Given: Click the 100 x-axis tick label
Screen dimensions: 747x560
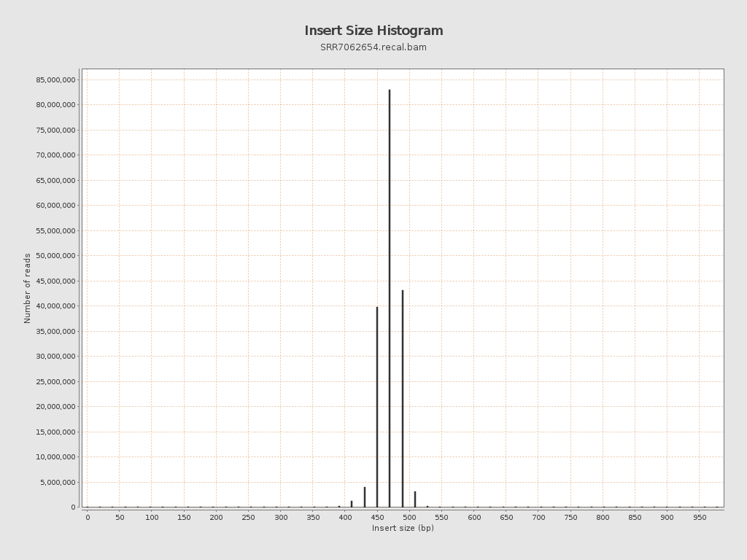Looking at the screenshot, I should (152, 517).
